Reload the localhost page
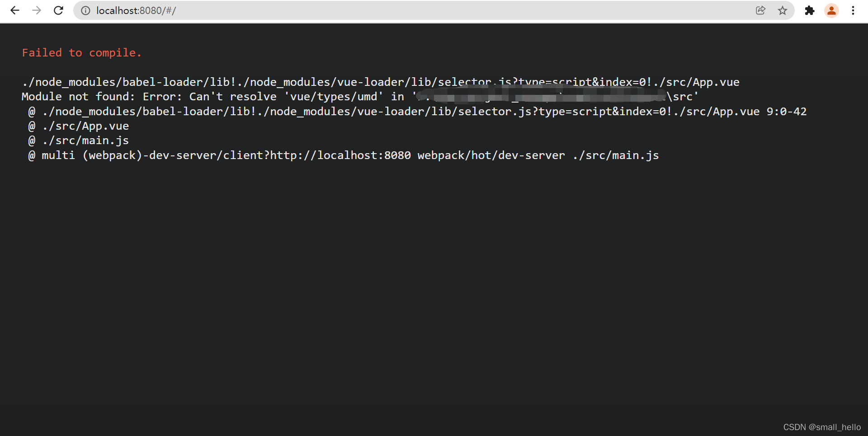Viewport: 868px width, 436px height. [58, 10]
